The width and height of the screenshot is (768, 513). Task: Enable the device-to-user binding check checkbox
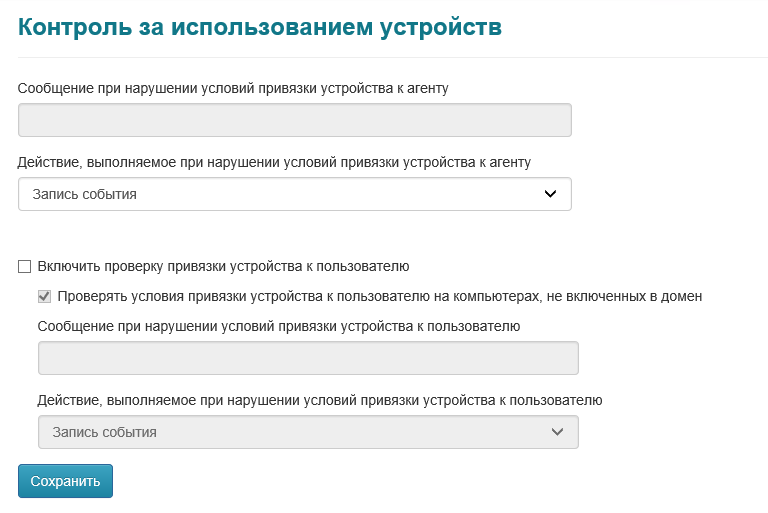pos(25,266)
